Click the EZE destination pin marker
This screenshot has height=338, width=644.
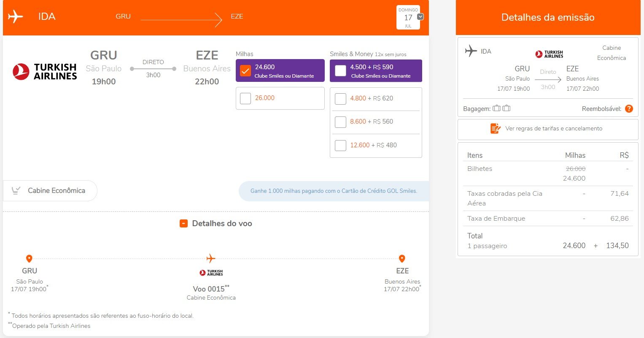402,259
